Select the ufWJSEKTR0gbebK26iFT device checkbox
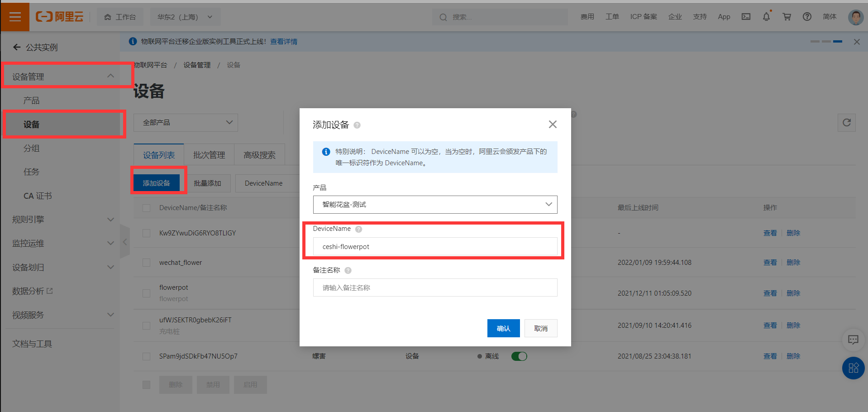The width and height of the screenshot is (868, 412). coord(146,326)
